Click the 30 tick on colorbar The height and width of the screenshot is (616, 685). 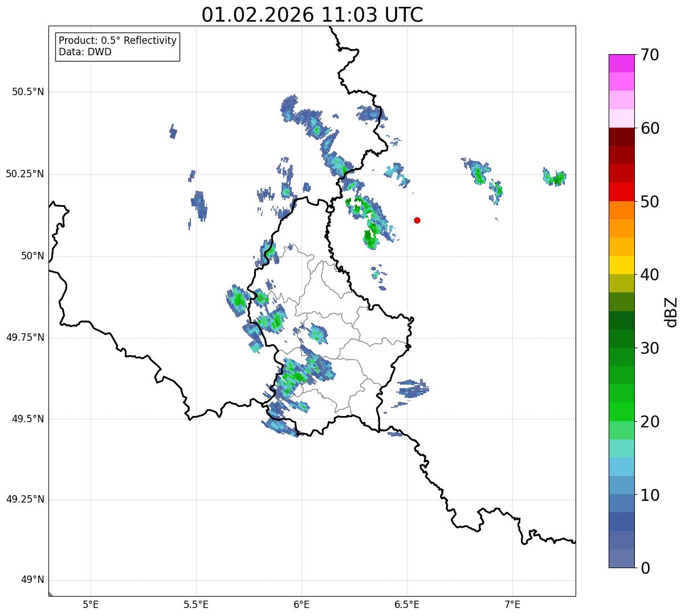650,348
